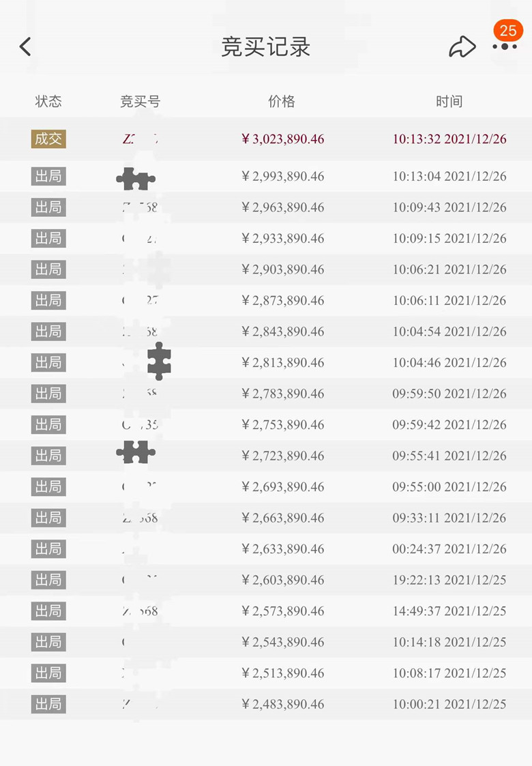Screen dimensions: 532x766
Task: Tap the 成交 status badge
Action: coord(48,138)
